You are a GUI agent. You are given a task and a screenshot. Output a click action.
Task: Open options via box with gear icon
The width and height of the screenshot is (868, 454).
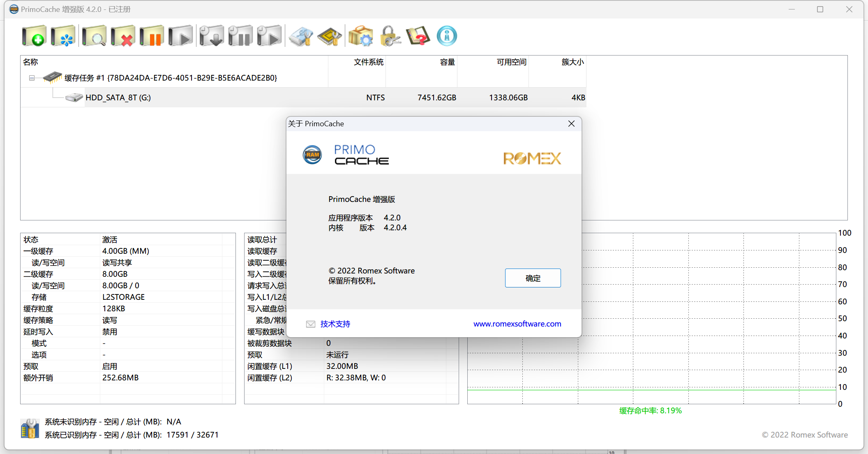[x=360, y=36]
